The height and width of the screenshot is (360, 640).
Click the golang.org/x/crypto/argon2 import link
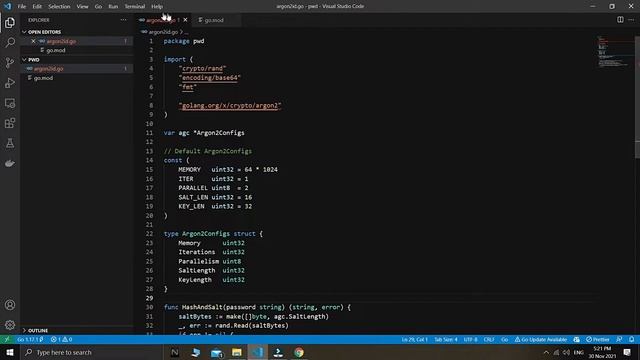coord(230,105)
